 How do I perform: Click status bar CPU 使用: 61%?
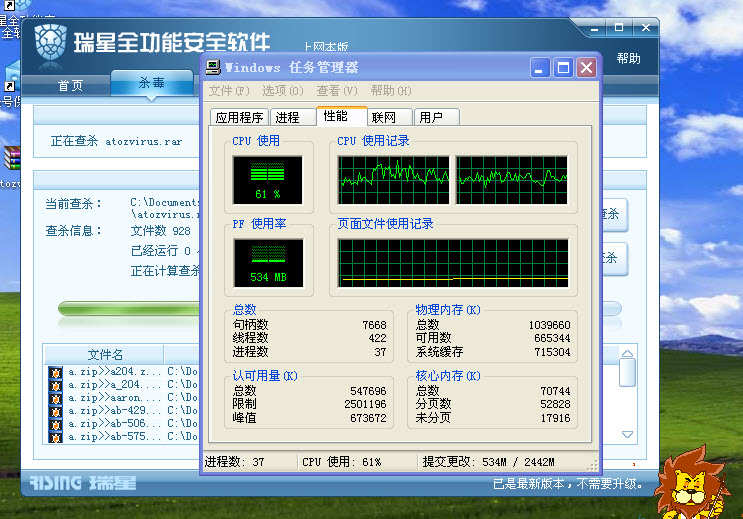[342, 462]
